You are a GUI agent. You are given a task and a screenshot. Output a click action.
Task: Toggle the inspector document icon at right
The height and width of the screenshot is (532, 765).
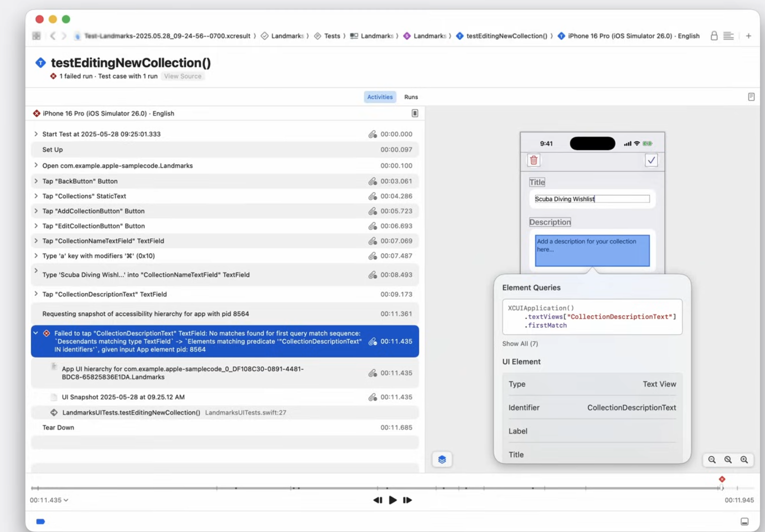(751, 96)
